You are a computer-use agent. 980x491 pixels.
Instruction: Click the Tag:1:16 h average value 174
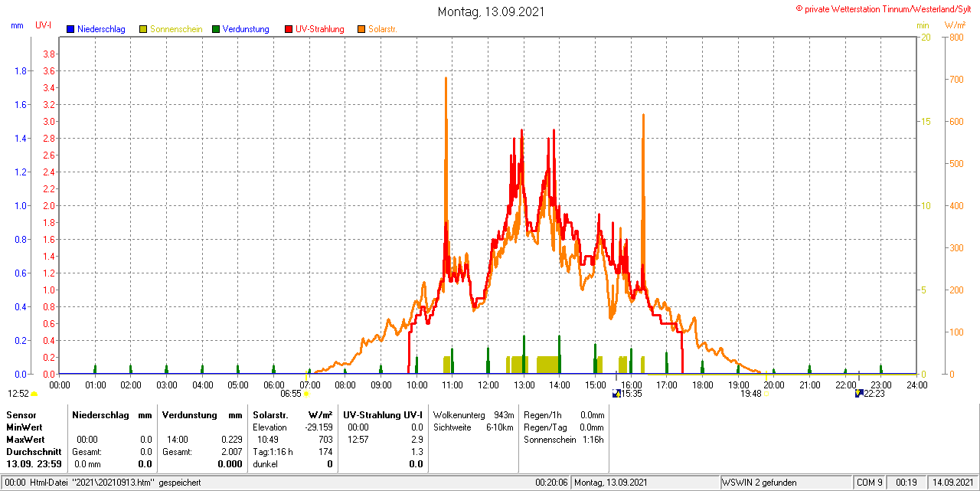point(325,452)
